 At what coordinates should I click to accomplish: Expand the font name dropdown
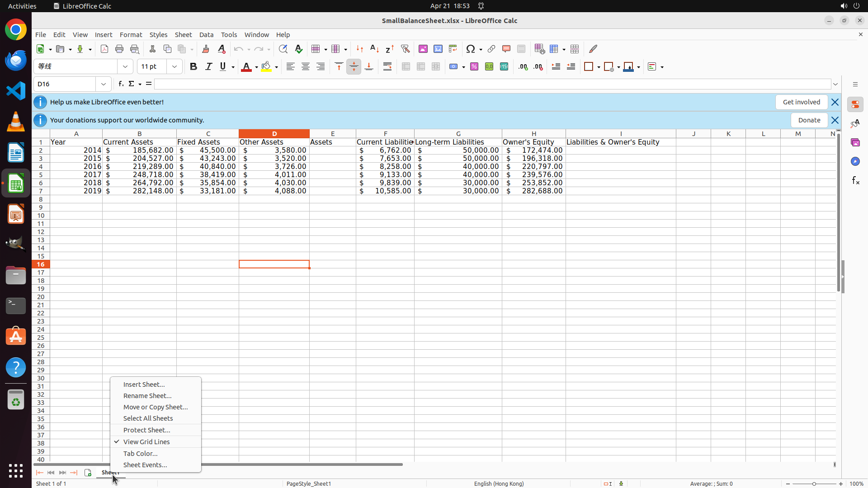pos(125,67)
